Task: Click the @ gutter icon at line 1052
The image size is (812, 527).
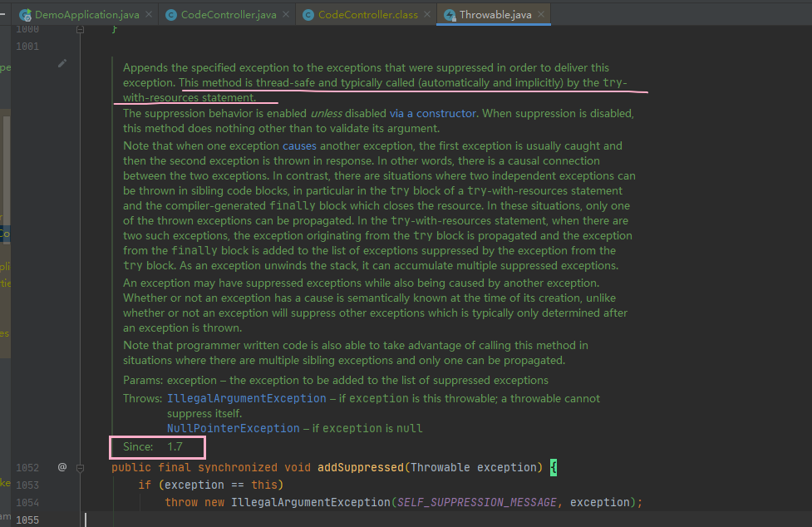Action: tap(62, 467)
